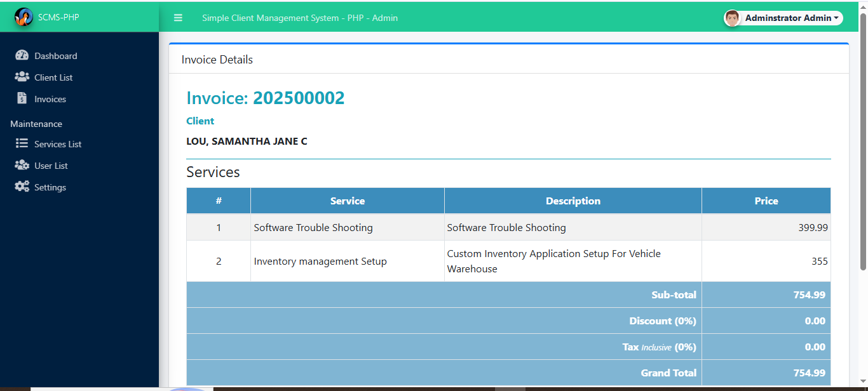Click the Price column header
This screenshot has width=868, height=391.
pos(766,201)
